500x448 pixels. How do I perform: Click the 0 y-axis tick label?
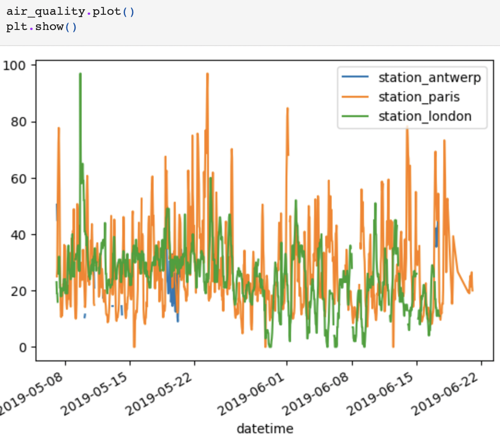click(x=23, y=348)
